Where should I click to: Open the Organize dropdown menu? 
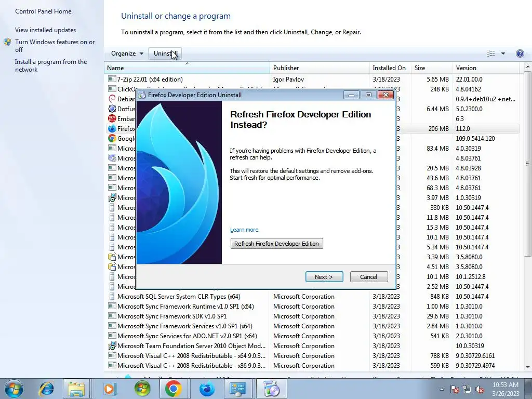(x=127, y=54)
